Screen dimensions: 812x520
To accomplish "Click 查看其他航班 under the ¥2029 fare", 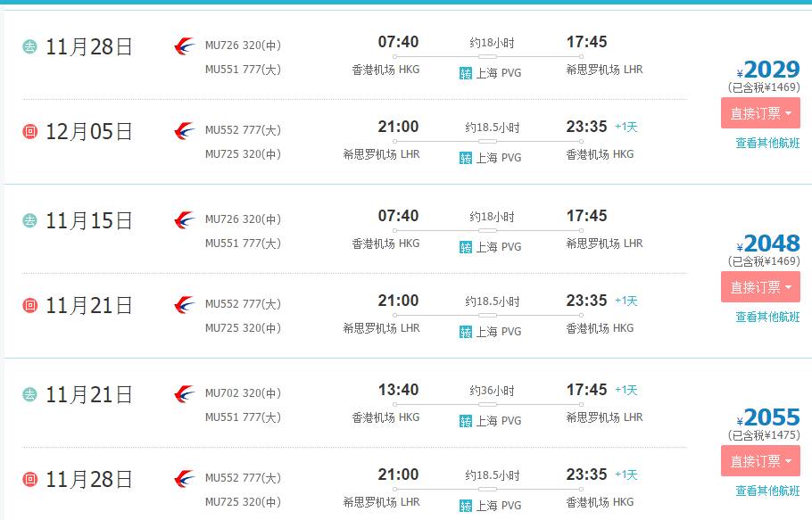I will pyautogui.click(x=767, y=143).
